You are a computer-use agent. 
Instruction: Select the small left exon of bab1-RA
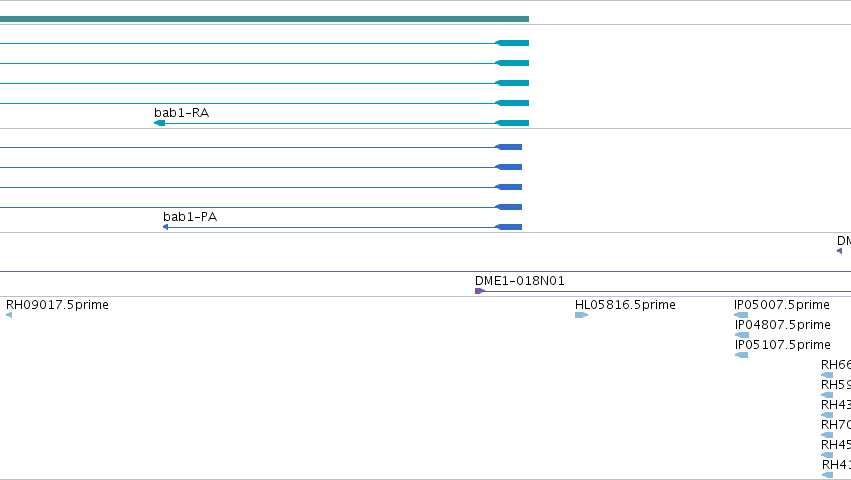point(160,123)
